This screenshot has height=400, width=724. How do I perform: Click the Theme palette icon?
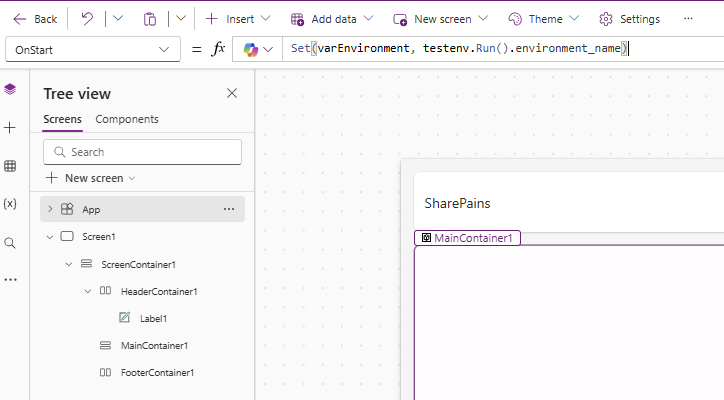point(515,19)
